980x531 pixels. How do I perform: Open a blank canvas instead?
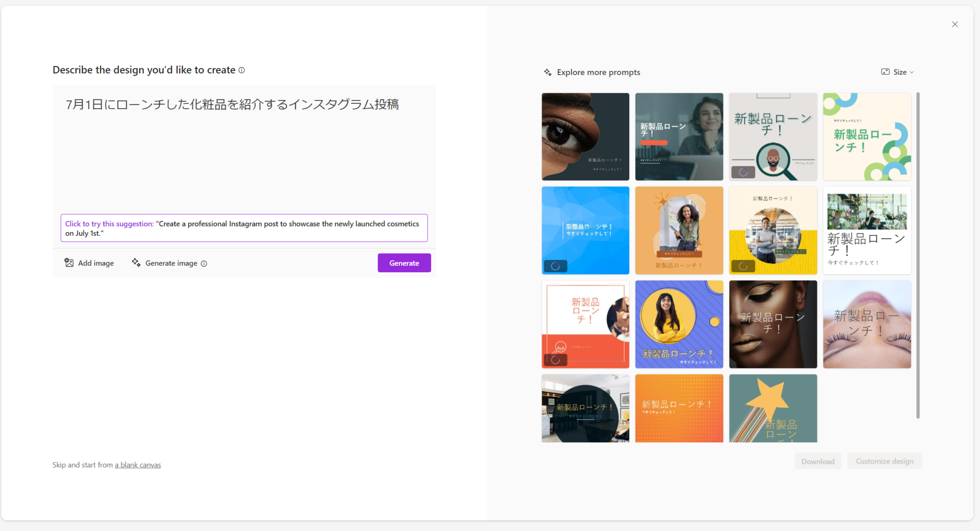tap(137, 465)
